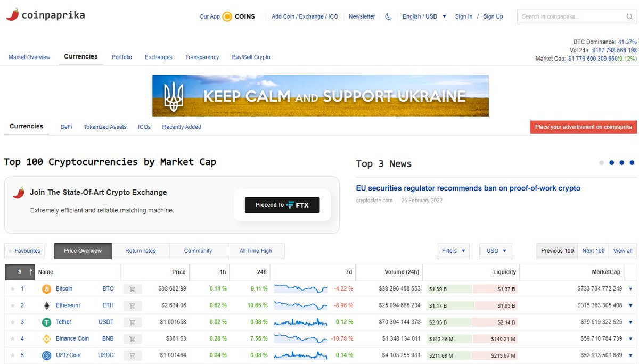The height and width of the screenshot is (364, 639).
Task: Click the Tether USDT logo
Action: coord(47,322)
